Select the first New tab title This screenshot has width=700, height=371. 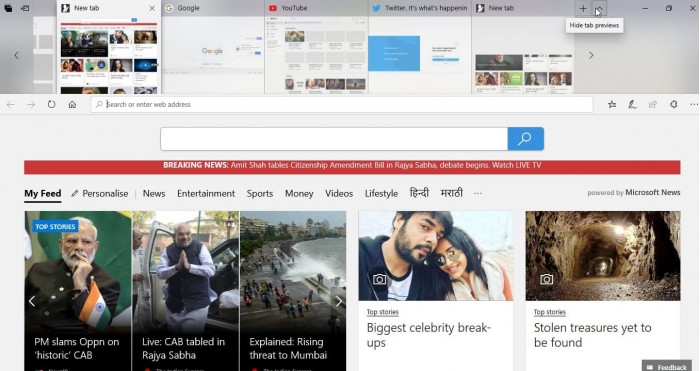[x=87, y=8]
